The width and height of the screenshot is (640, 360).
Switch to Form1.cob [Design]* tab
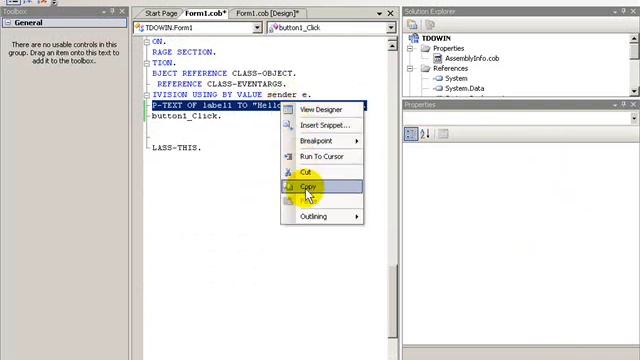[x=267, y=13]
